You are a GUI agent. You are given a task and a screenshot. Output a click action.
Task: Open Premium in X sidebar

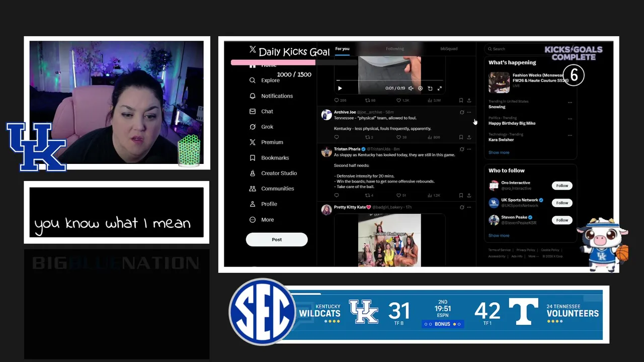pos(266,142)
